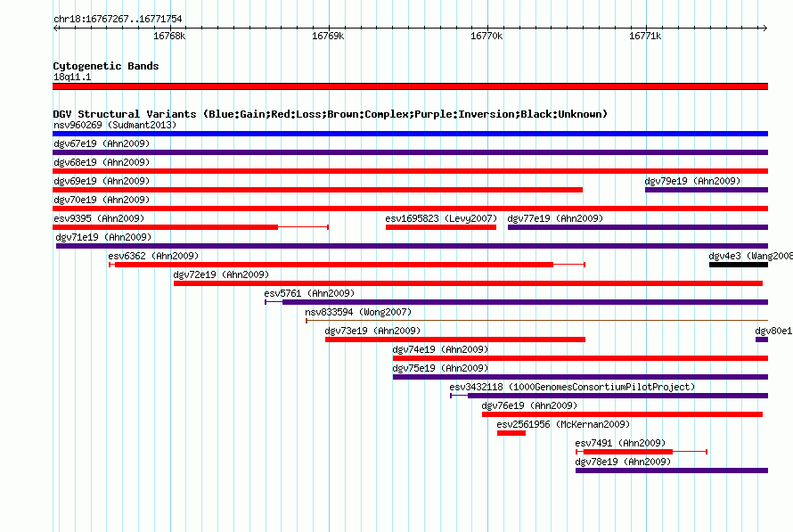
Task: Open the blue nsv960269 gain variant bar
Action: click(x=410, y=134)
